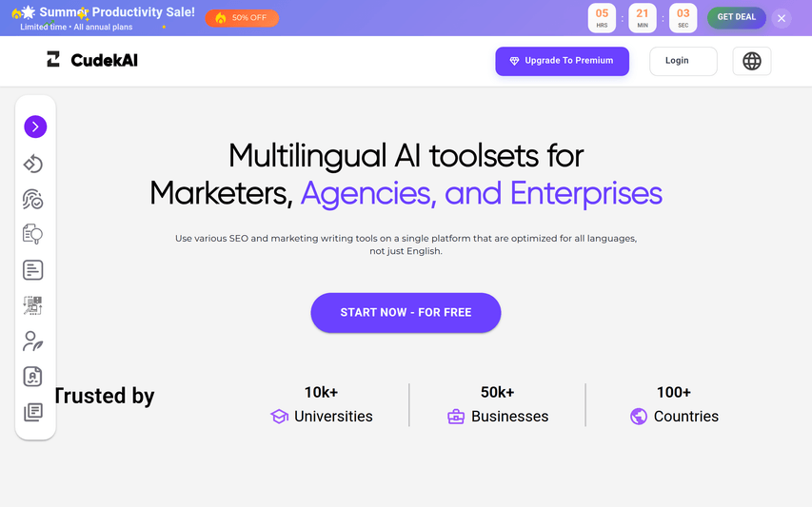Open the plagiarism checker magnifier document icon
Image resolution: width=812 pixels, height=507 pixels.
click(33, 234)
